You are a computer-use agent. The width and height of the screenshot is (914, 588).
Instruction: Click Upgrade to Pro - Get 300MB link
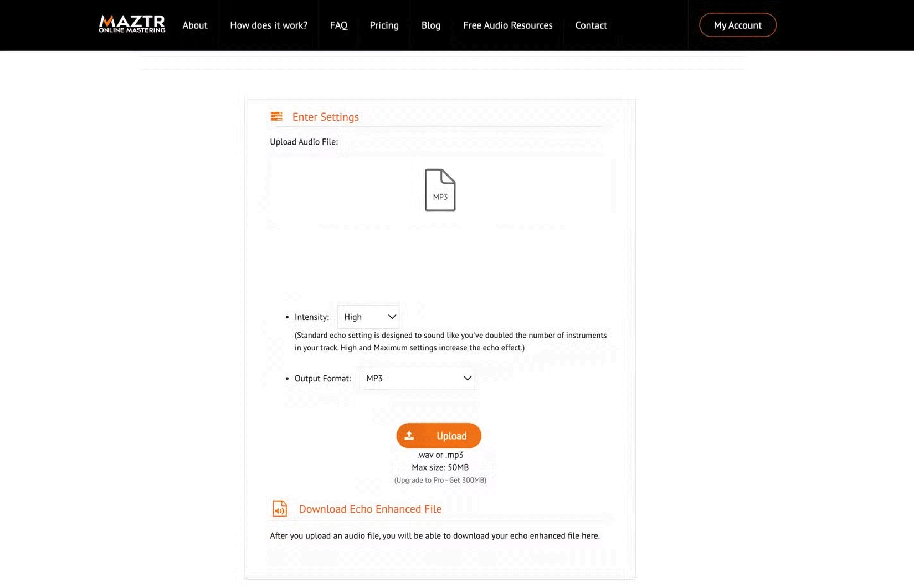440,480
